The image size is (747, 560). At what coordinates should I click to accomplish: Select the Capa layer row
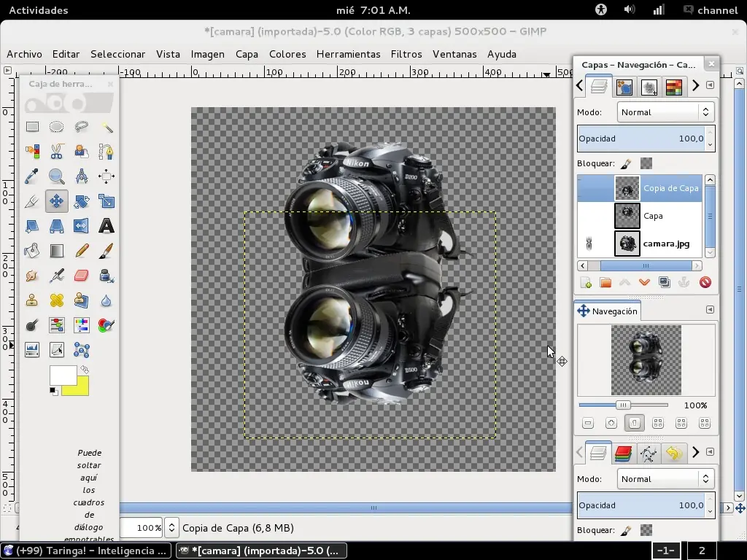tap(640, 216)
